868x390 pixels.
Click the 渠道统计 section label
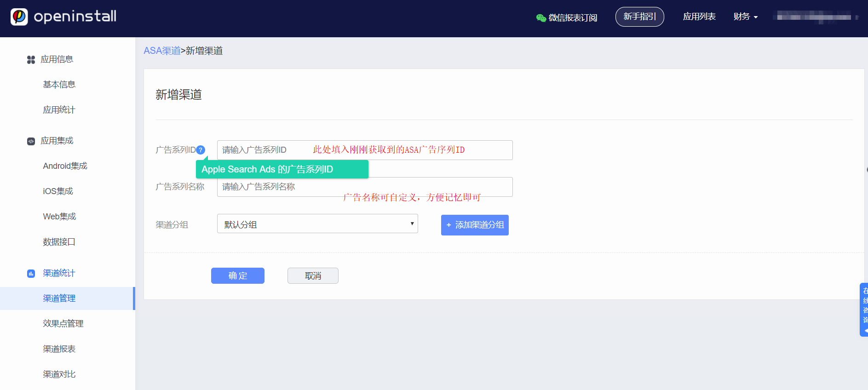click(x=59, y=273)
